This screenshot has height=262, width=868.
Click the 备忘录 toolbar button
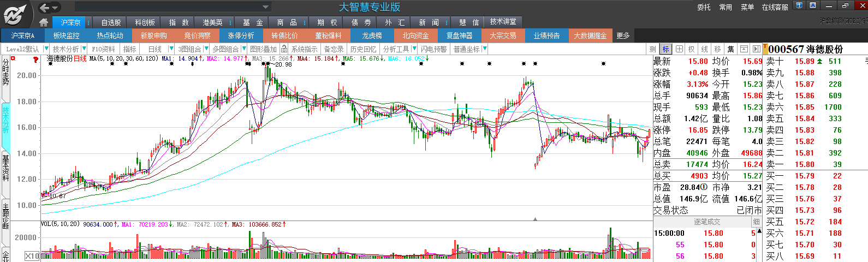point(334,49)
